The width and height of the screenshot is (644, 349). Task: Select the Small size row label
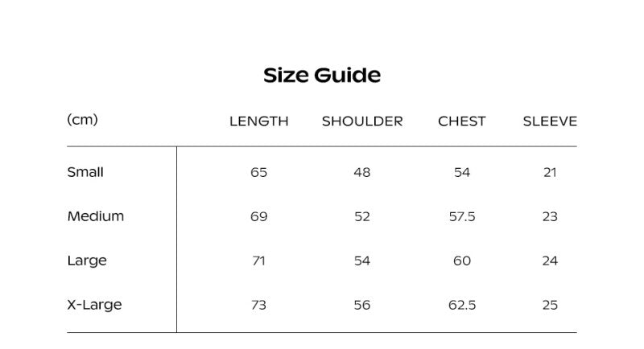coord(85,172)
